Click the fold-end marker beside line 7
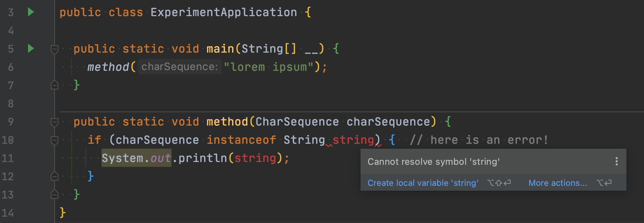This screenshot has height=223, width=644. (55, 85)
